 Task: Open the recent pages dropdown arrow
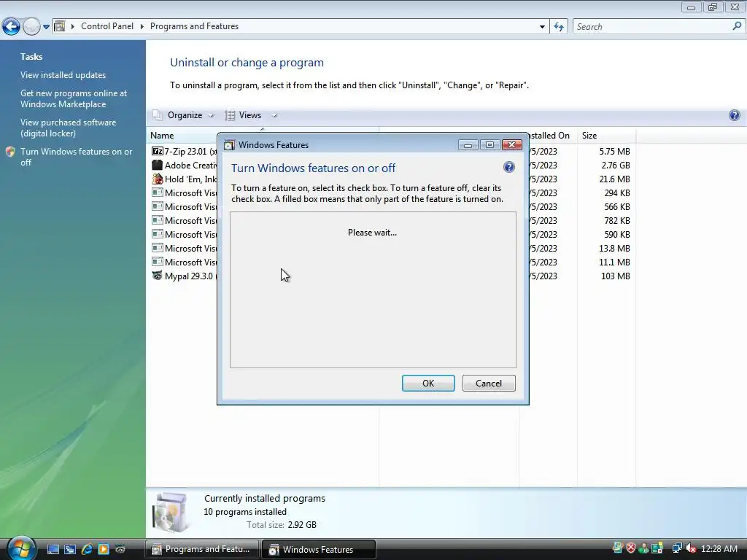46,27
